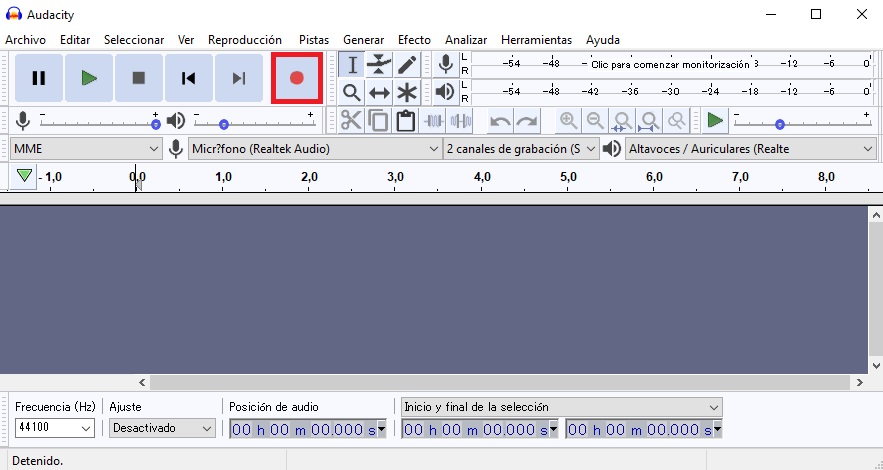
Task: Click Fit project to width icon
Action: [x=649, y=120]
